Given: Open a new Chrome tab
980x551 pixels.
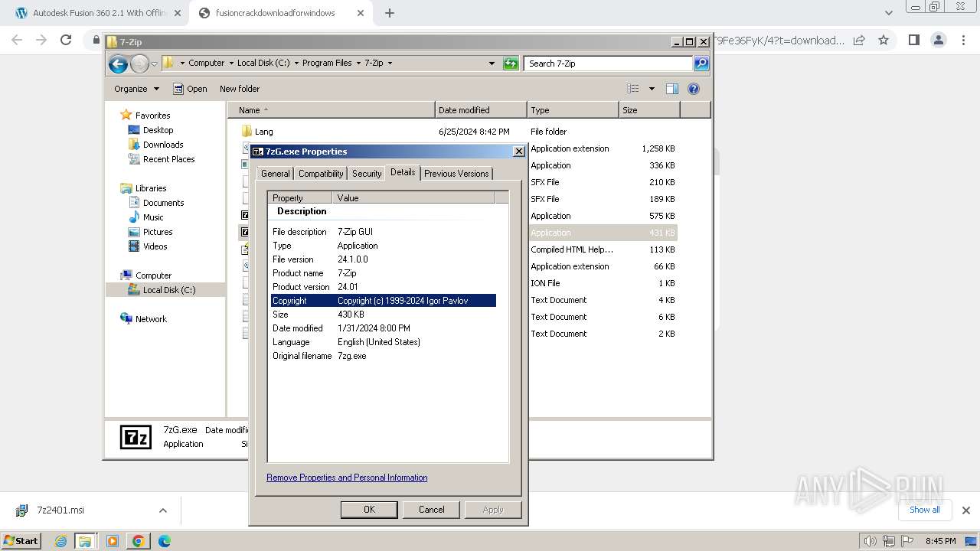Looking at the screenshot, I should coord(390,13).
